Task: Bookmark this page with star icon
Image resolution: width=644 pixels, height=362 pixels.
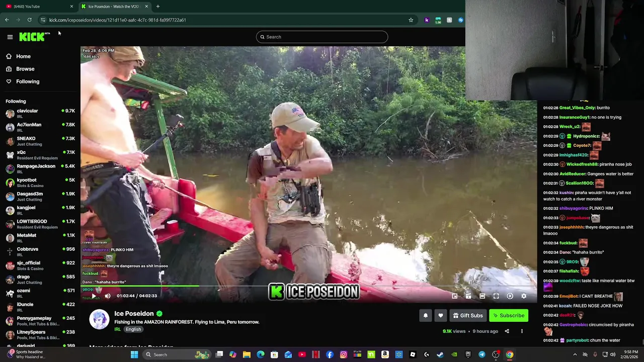Action: coord(411,20)
